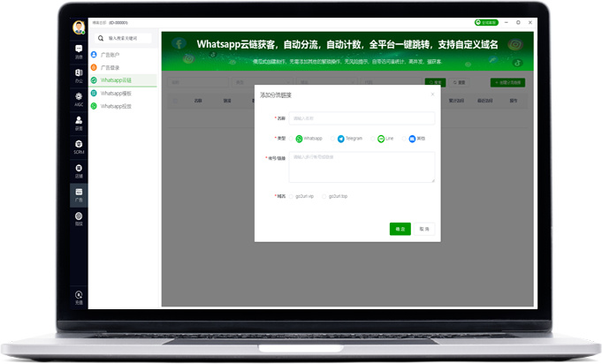This screenshot has height=364, width=602.
Task: Open the 充值 recharge item at sidebar bottom
Action: click(x=79, y=298)
